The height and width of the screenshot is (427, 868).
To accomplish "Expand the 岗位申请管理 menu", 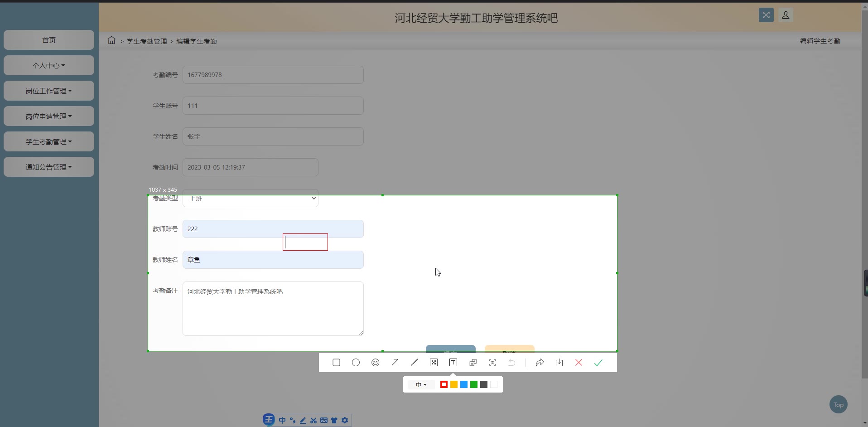I will pos(49,116).
